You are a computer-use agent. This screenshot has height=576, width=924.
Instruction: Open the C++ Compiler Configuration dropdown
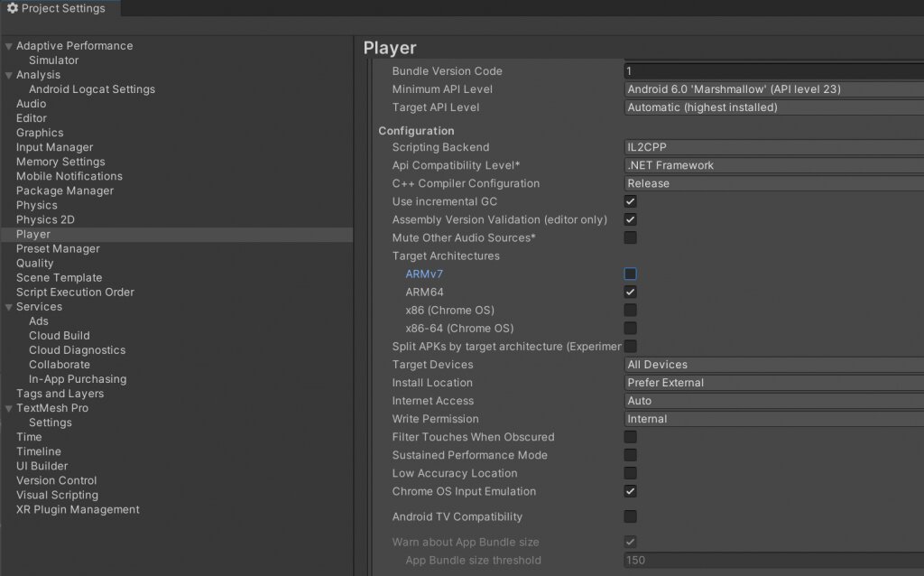[773, 183]
